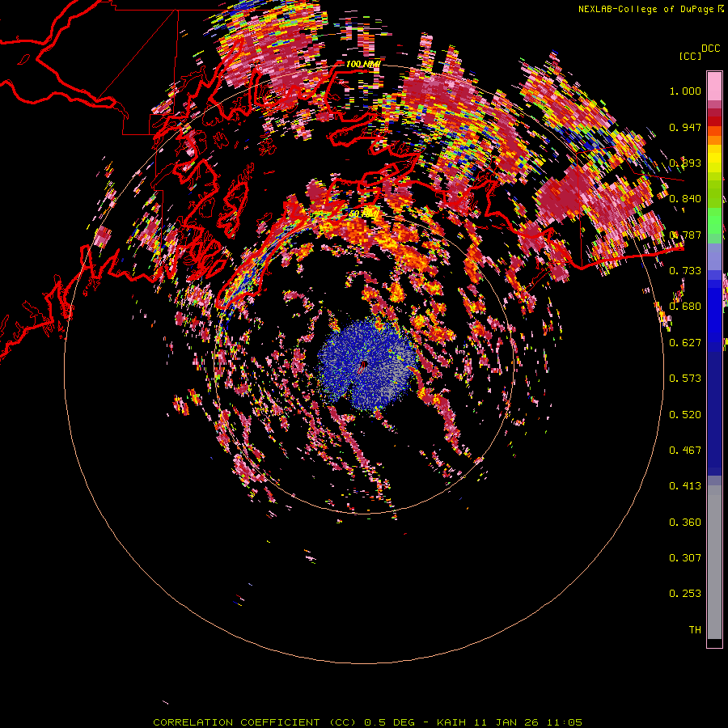Click the 100 NM range ring label
728x728 pixels.
pyautogui.click(x=363, y=64)
